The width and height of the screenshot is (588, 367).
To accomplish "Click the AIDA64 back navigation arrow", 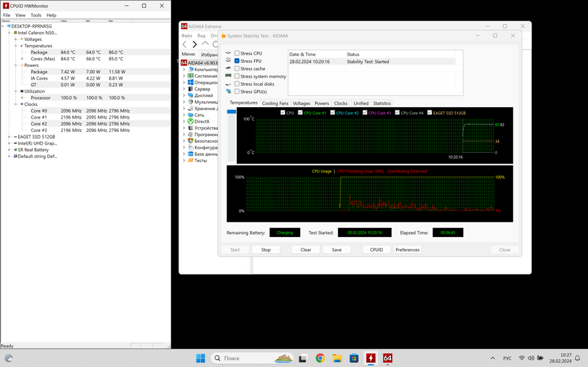I will pyautogui.click(x=185, y=45).
